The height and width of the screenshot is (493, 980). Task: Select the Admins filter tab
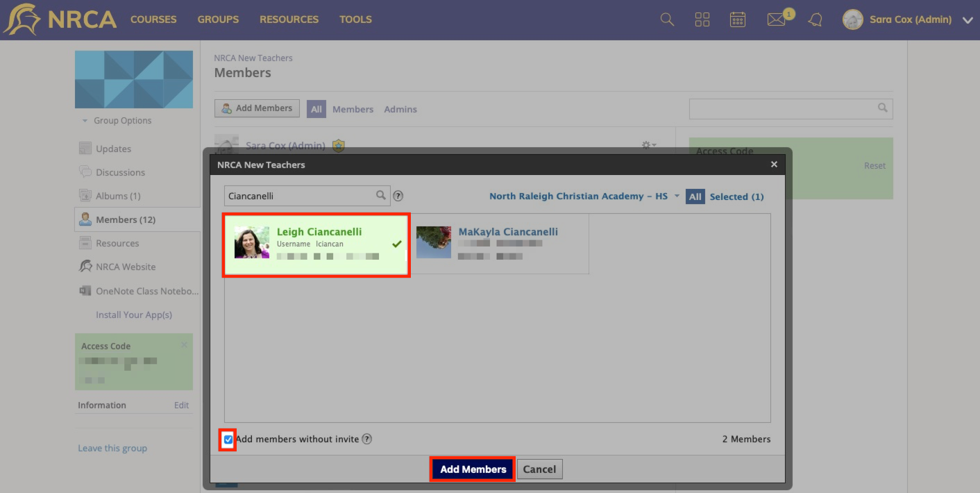point(400,109)
